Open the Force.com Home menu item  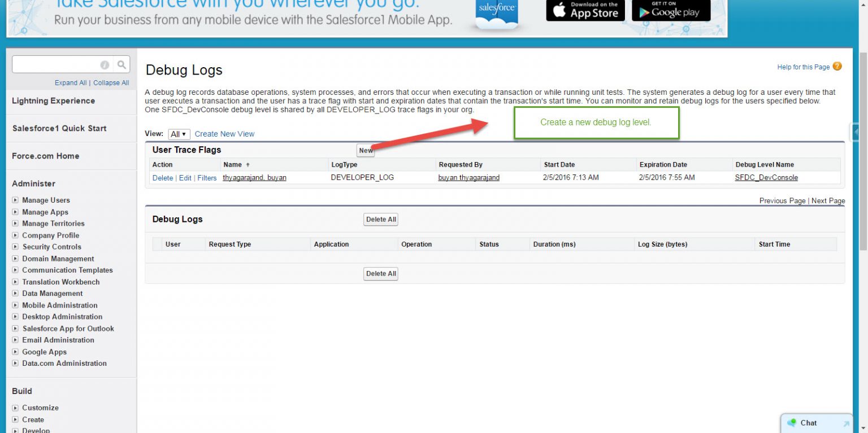(46, 156)
